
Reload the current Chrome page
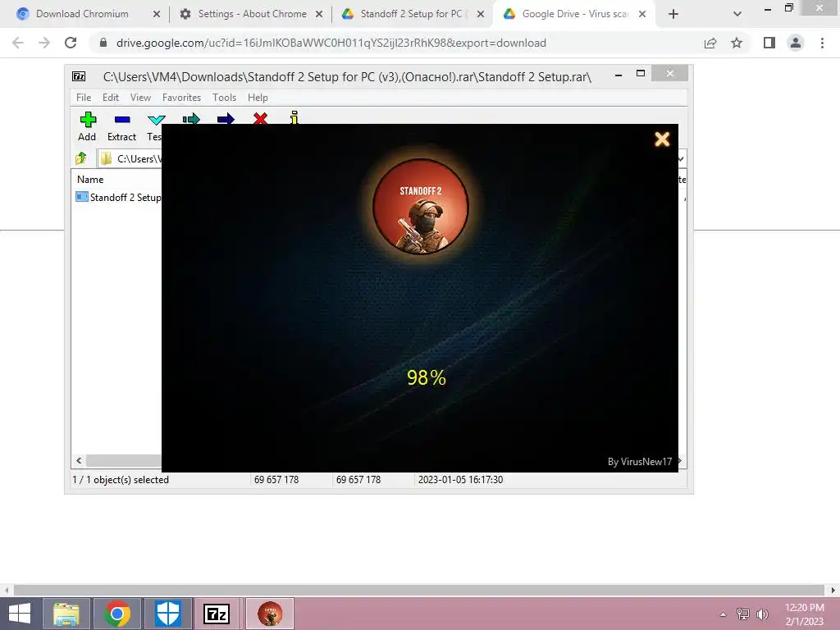(x=71, y=43)
